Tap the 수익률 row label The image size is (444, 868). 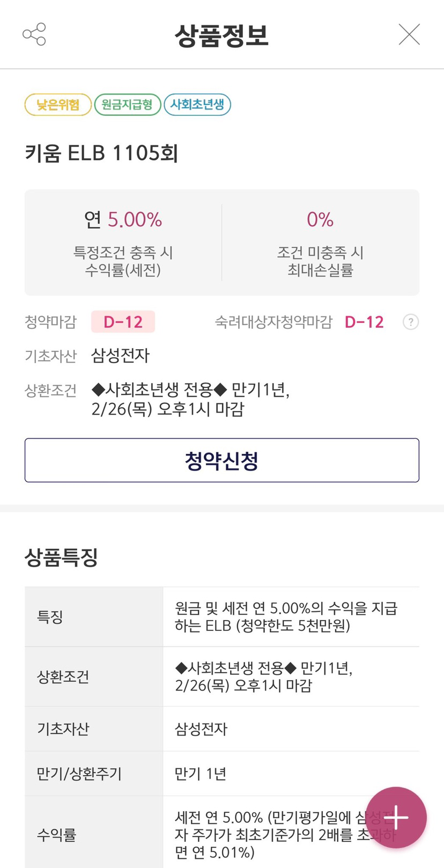pyautogui.click(x=57, y=835)
